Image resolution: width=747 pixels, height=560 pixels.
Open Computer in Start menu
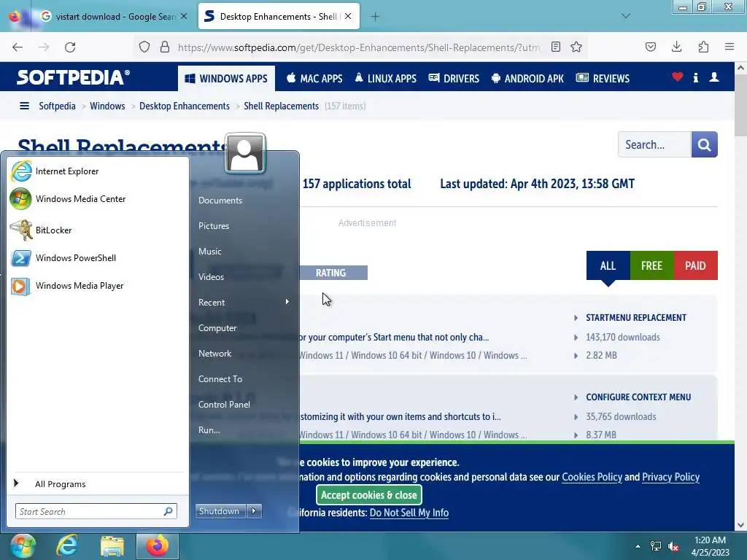(x=217, y=328)
